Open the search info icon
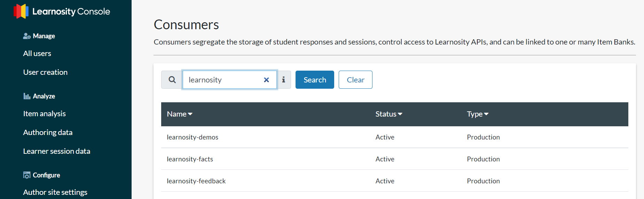 [x=284, y=80]
